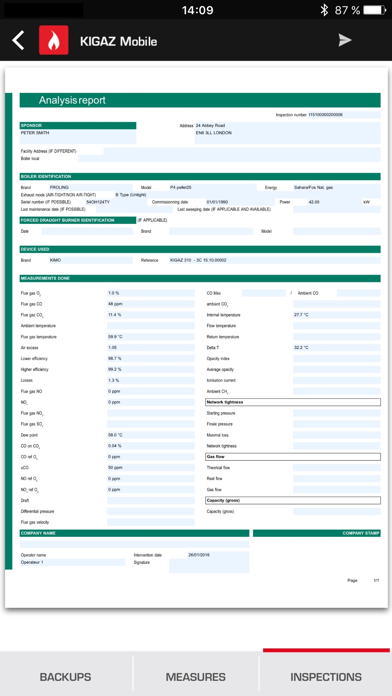
Task: Tap the send report arrow icon
Action: pos(345,40)
